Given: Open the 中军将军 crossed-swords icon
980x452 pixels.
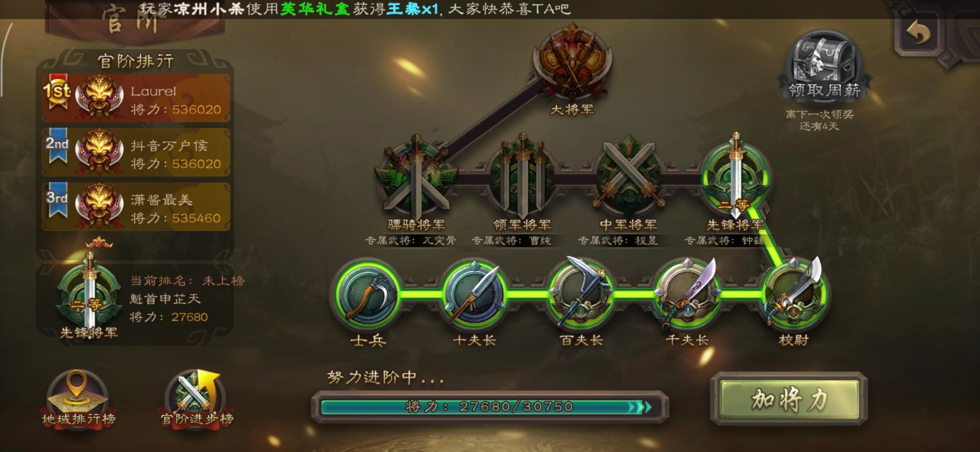Looking at the screenshot, I should tap(628, 177).
